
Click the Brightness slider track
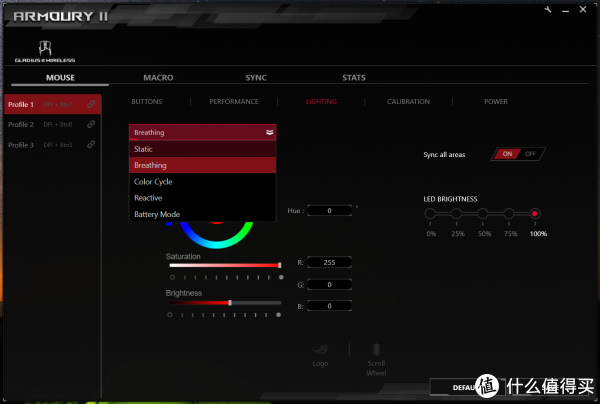pos(225,303)
